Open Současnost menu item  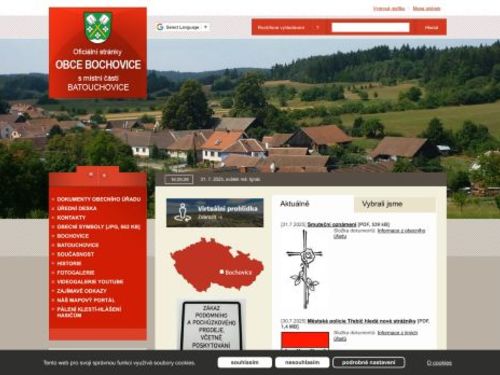click(x=75, y=254)
